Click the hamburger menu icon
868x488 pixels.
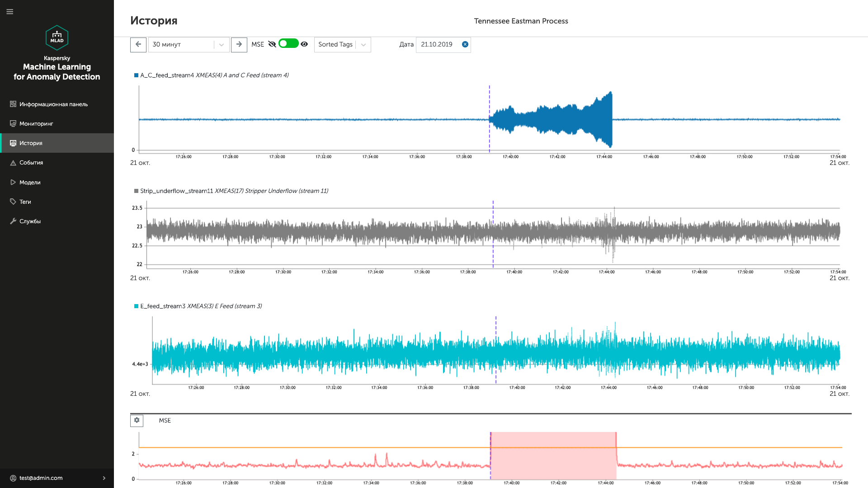[x=9, y=12]
